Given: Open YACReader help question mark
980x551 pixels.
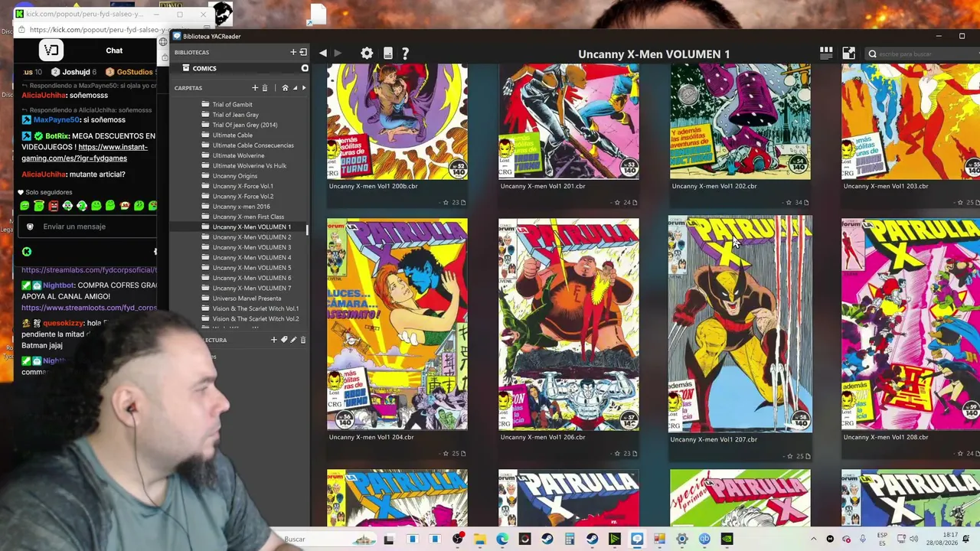Looking at the screenshot, I should click(x=405, y=53).
